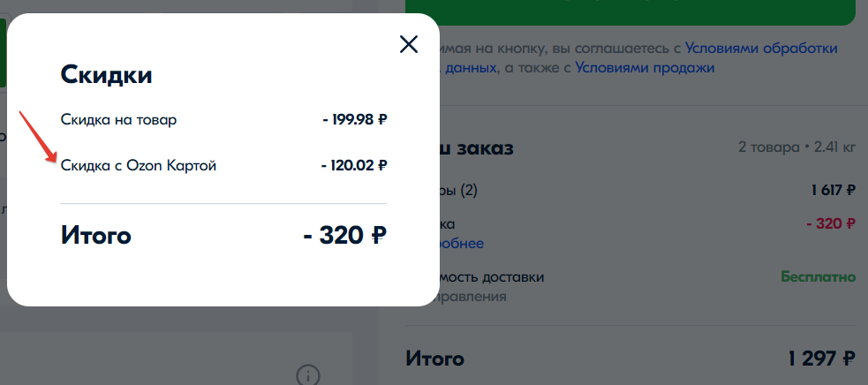Click the 1 297 ₽ order total
Image resolution: width=868 pixels, height=385 pixels.
pos(821,359)
